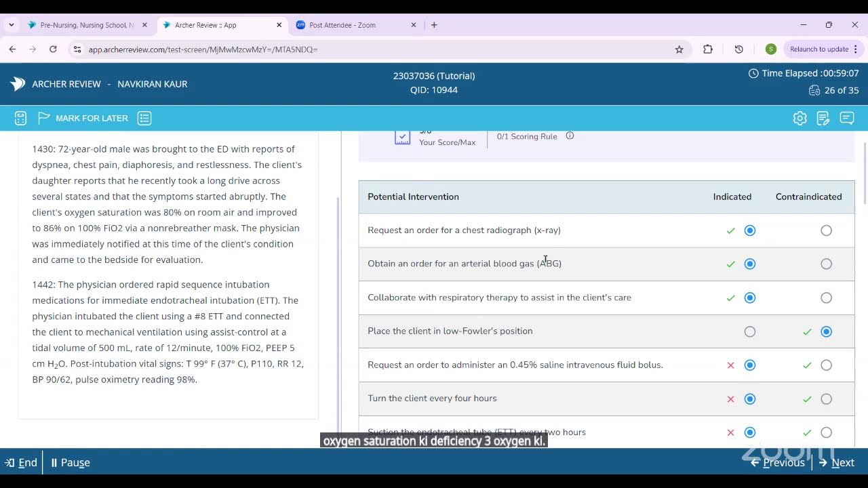Click the Time Elapsed clock icon

[753, 73]
